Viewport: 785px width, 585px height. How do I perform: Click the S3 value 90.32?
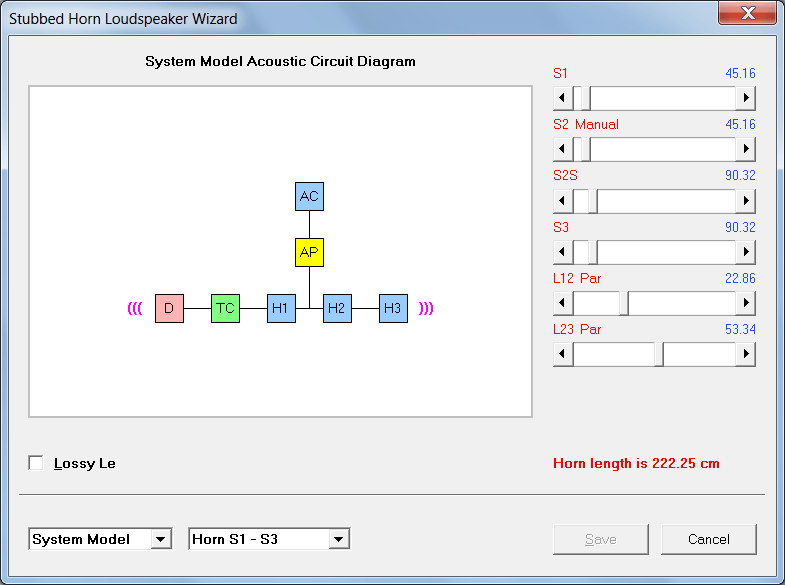coord(740,228)
